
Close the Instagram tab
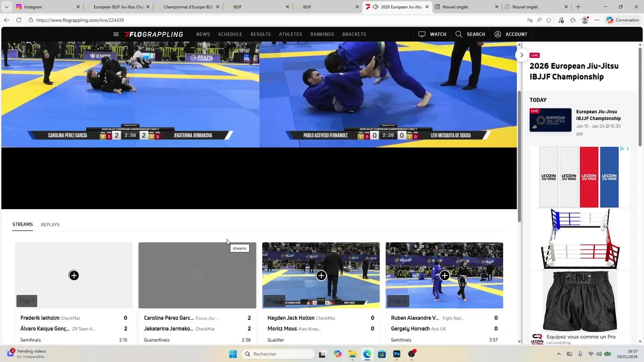(x=78, y=7)
